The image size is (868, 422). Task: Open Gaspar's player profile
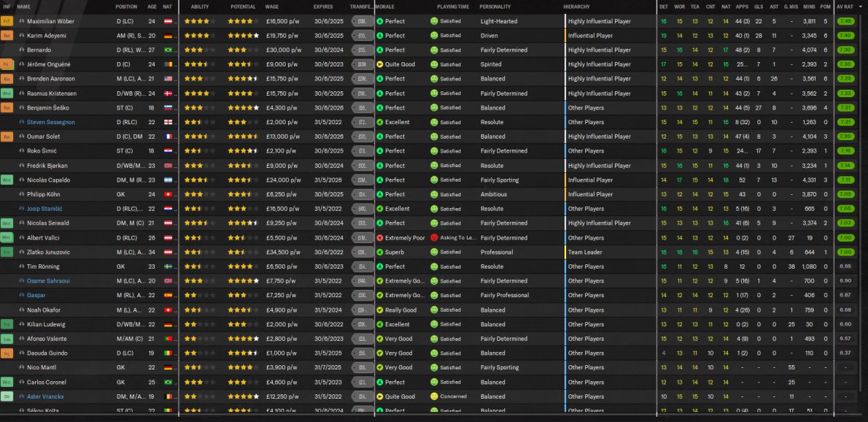pos(36,295)
